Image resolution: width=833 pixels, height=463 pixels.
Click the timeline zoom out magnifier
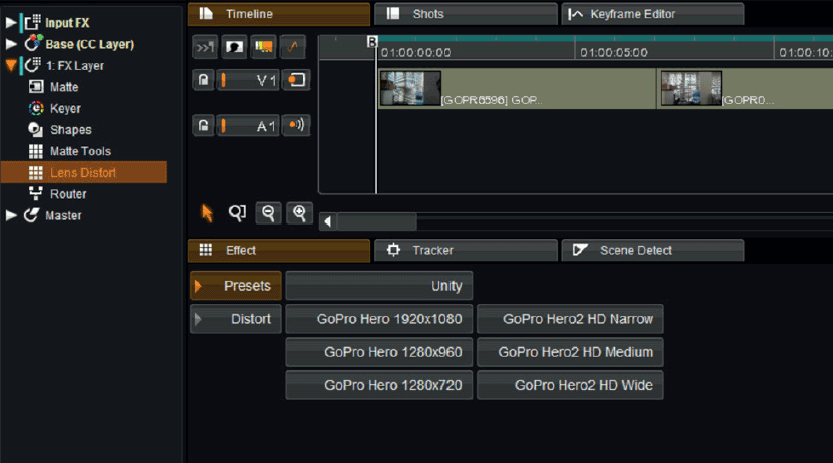[268, 213]
